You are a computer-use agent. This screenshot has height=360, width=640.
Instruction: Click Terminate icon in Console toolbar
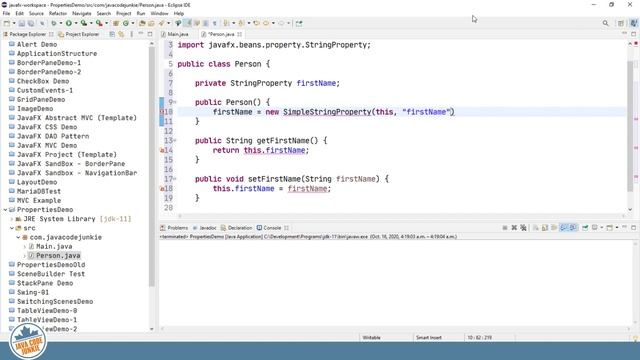coord(505,228)
